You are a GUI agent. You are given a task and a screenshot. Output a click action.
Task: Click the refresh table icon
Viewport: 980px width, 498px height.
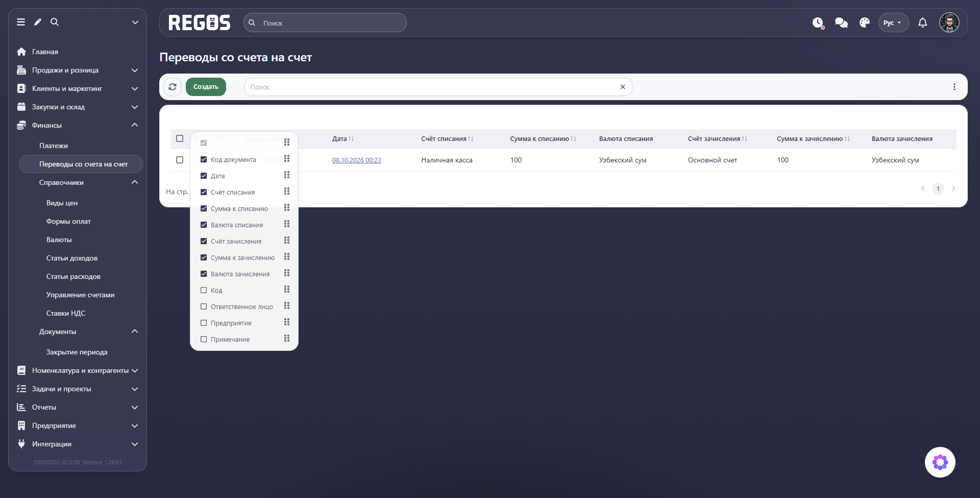173,87
